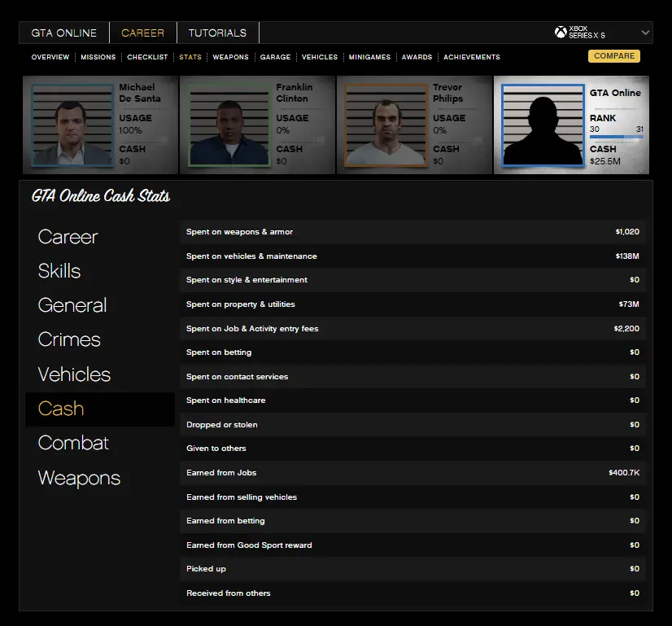Go to the Overview section
Image resolution: width=672 pixels, height=626 pixels.
50,57
